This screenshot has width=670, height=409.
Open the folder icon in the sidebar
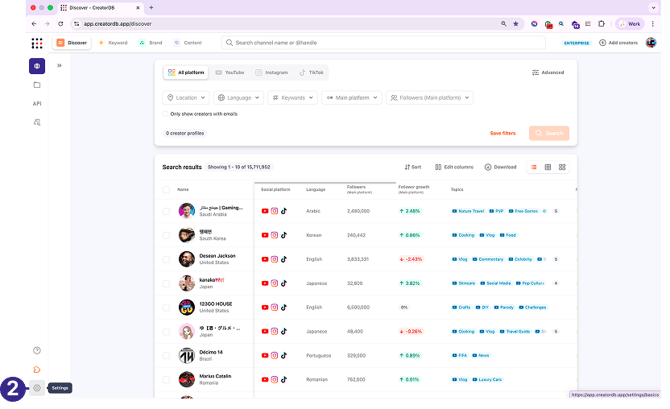37,85
